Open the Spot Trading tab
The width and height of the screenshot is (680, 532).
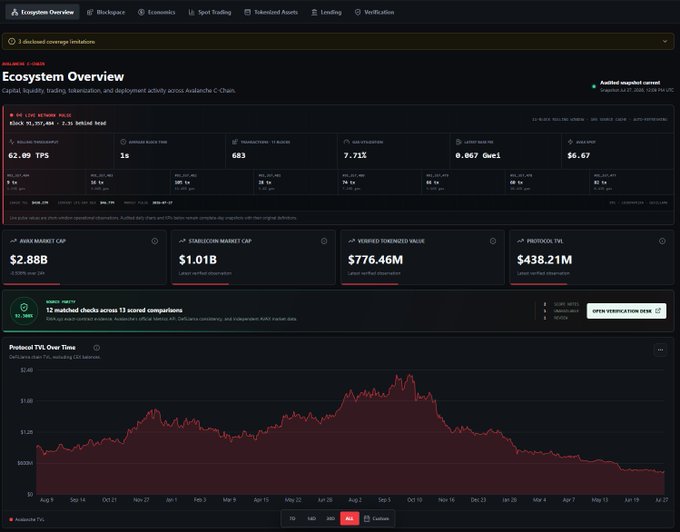click(210, 12)
